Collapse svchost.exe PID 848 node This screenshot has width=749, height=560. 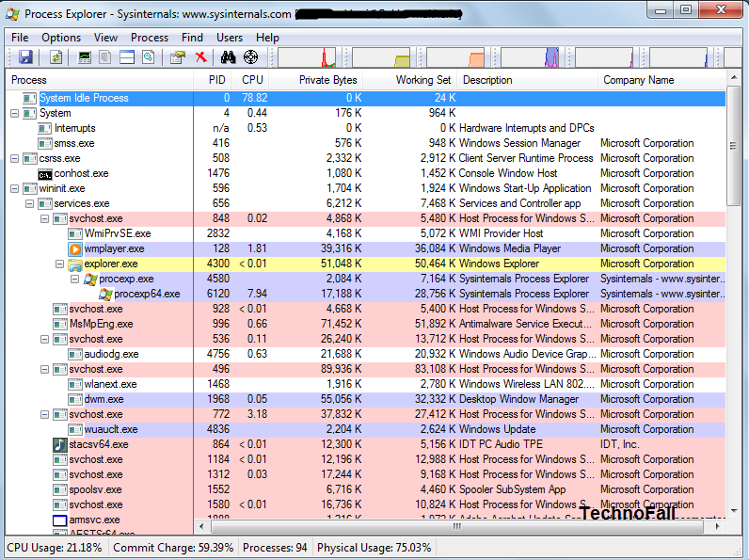[x=44, y=219]
